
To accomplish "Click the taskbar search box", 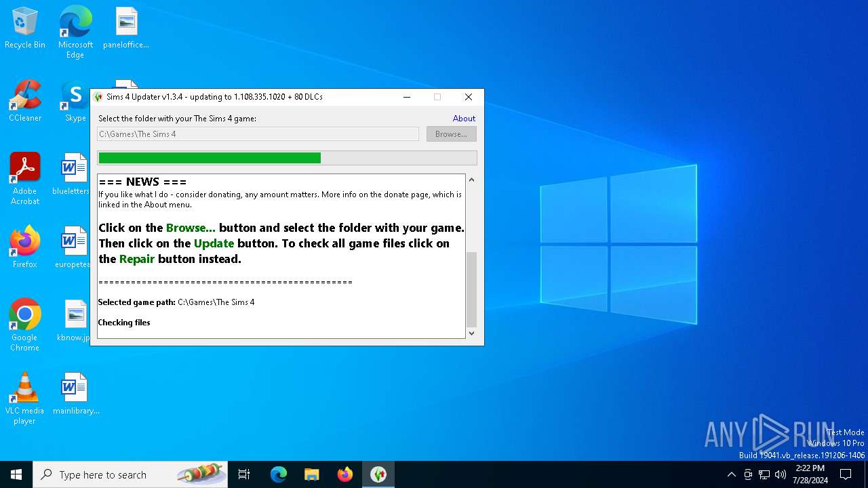I will (130, 474).
